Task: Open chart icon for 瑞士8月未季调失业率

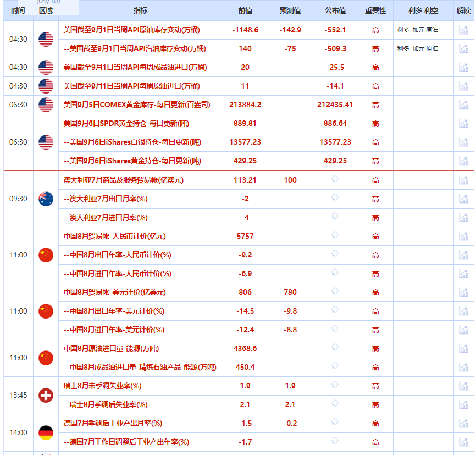Action: click(463, 386)
